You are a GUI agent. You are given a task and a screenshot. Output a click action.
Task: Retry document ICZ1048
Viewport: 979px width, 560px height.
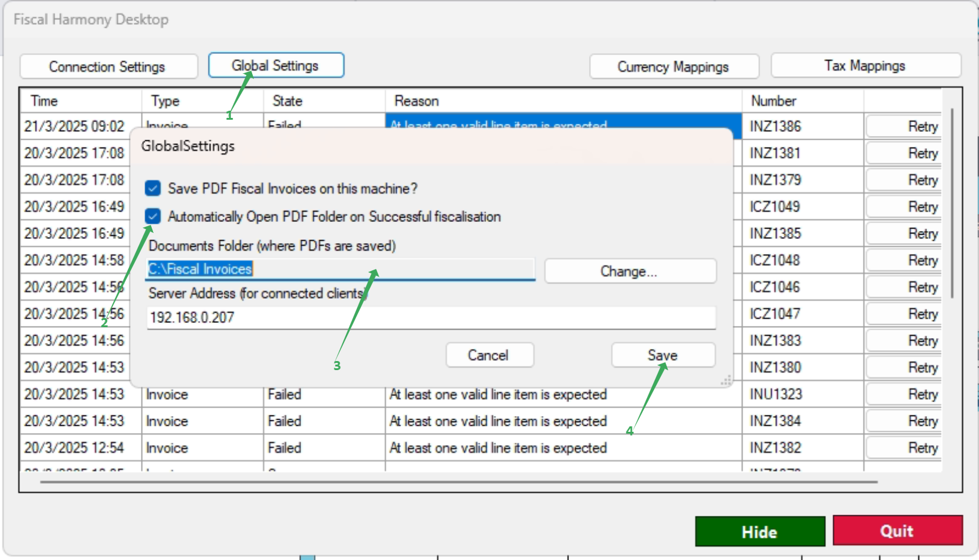click(903, 260)
